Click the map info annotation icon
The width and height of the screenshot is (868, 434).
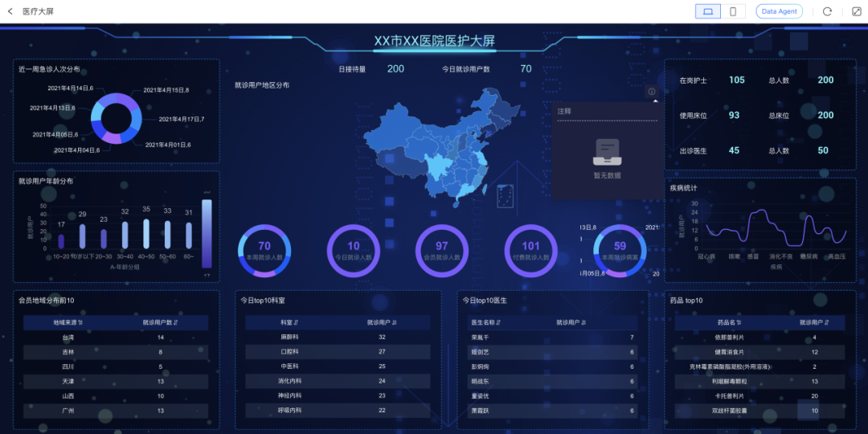pos(652,92)
